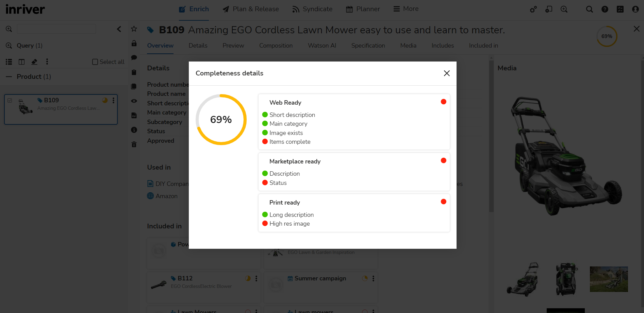Close the Completeness details dialog

[447, 73]
